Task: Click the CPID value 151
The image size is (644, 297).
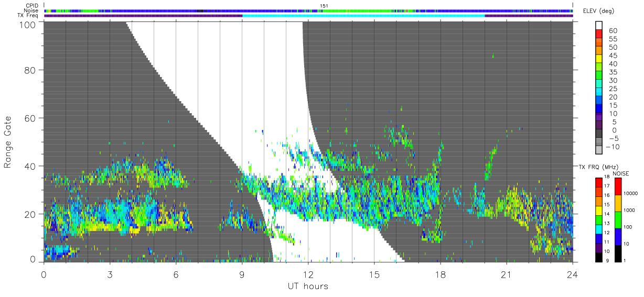Action: coord(324,6)
